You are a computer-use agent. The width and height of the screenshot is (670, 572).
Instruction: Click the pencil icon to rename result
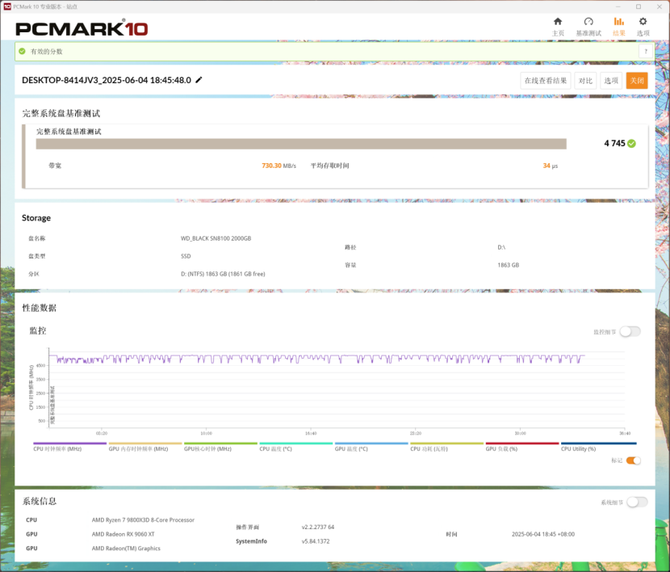[199, 80]
